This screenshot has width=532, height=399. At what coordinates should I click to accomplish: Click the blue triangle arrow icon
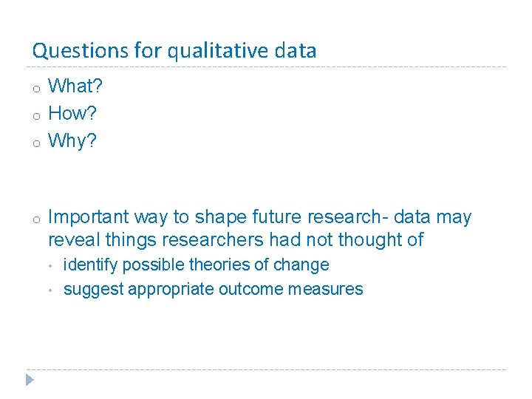click(x=30, y=380)
